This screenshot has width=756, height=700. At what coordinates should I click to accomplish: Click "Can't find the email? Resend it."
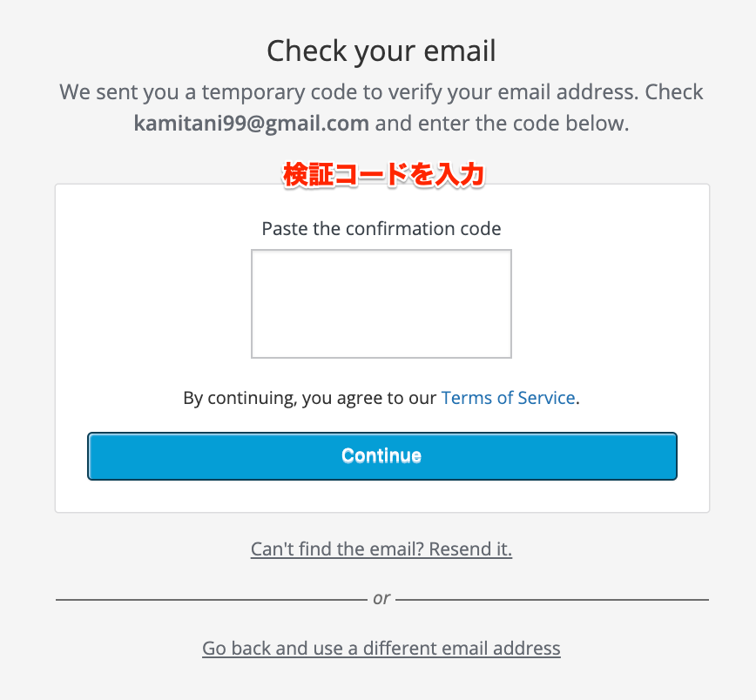click(x=381, y=549)
